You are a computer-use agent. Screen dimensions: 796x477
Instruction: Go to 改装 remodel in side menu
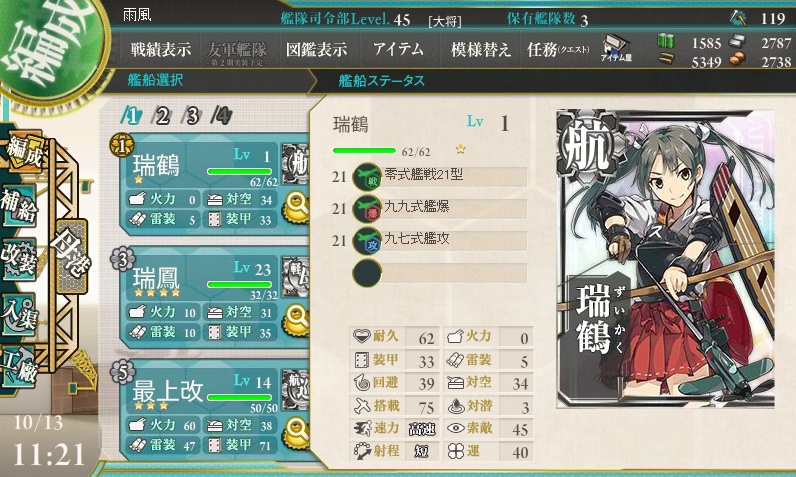tap(19, 259)
